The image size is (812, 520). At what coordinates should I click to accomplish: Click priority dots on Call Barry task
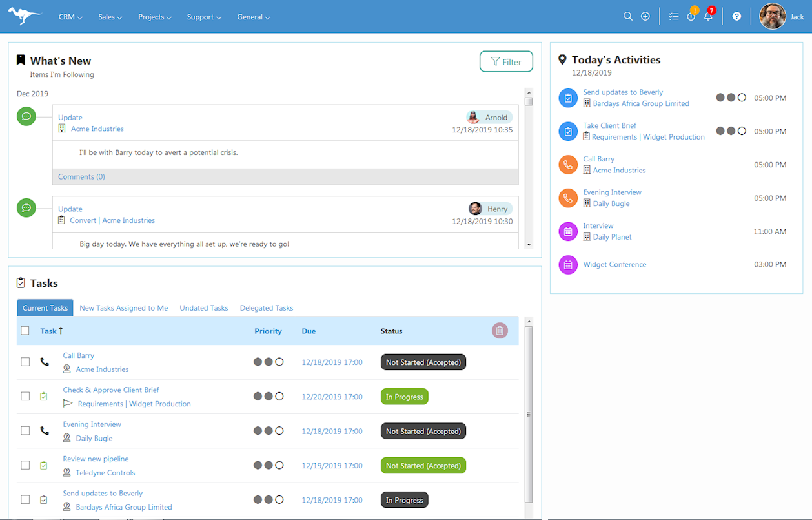tap(269, 362)
